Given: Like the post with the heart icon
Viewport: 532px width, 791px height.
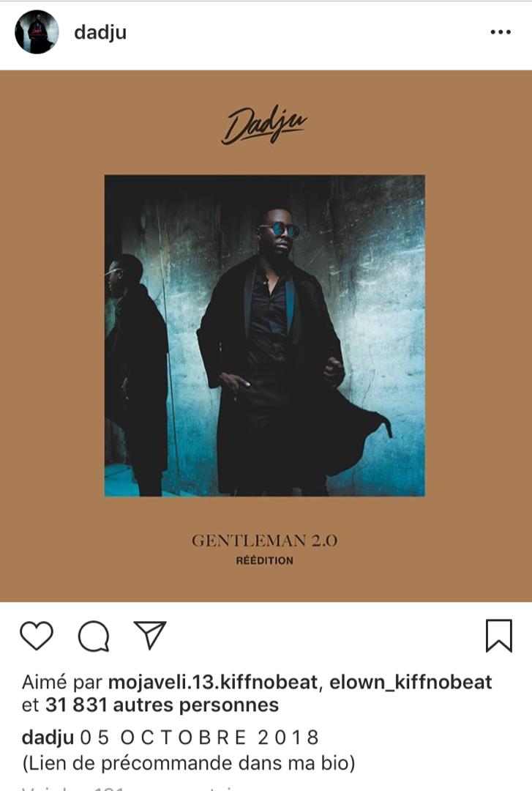Looking at the screenshot, I should [x=37, y=636].
